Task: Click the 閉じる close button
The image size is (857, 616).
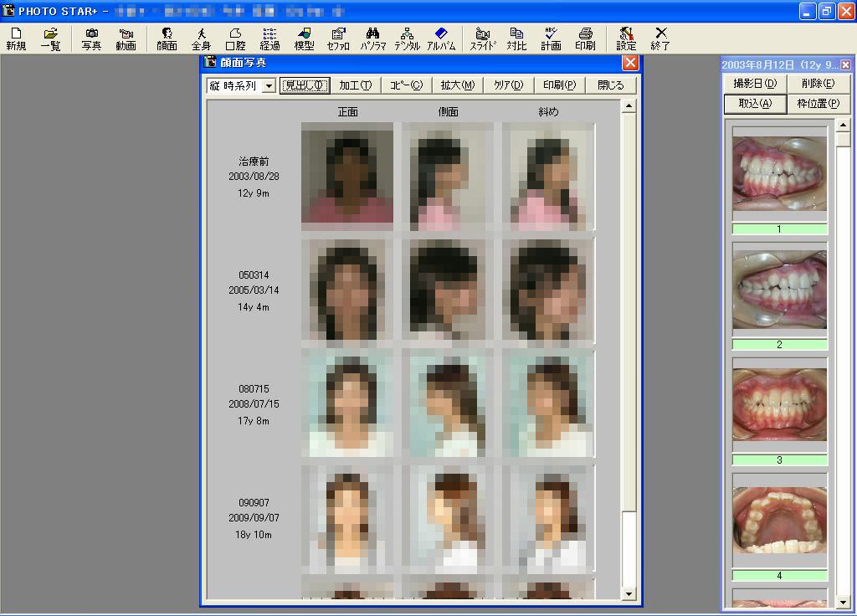Action: pos(610,85)
